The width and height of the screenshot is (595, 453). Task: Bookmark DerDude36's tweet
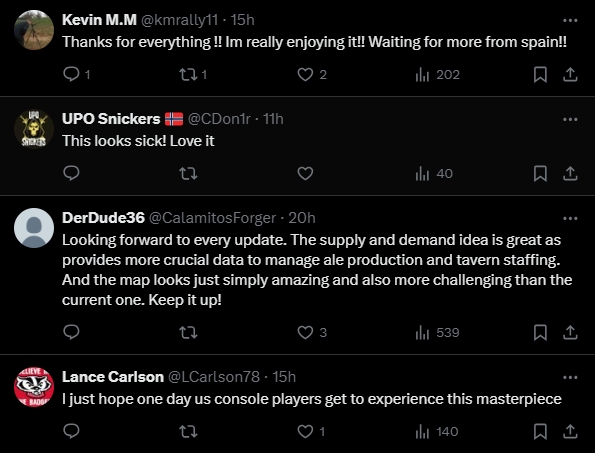pos(540,332)
